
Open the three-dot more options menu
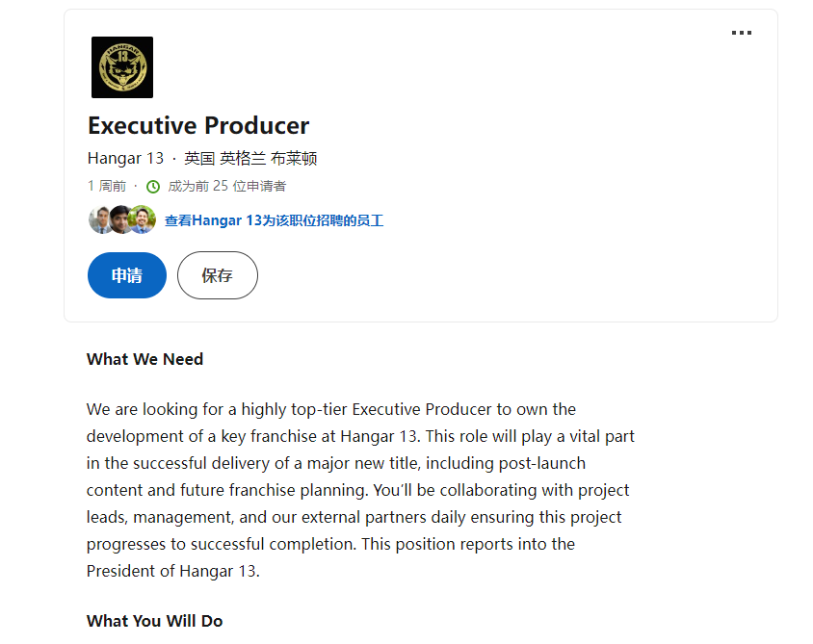pos(741,33)
